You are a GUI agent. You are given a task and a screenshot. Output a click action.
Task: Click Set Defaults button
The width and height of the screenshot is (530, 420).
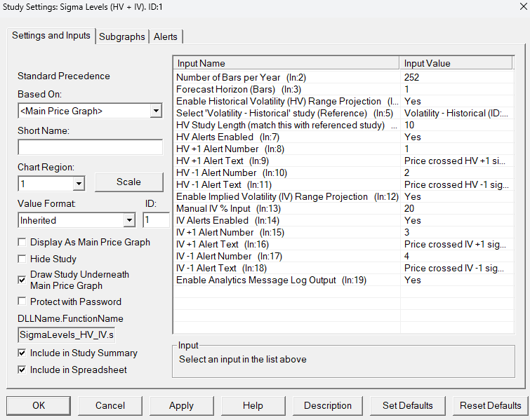(x=408, y=405)
